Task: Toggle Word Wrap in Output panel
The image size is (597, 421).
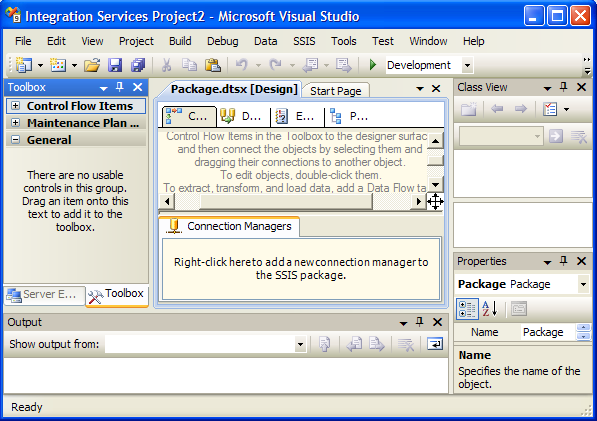Action: 435,344
